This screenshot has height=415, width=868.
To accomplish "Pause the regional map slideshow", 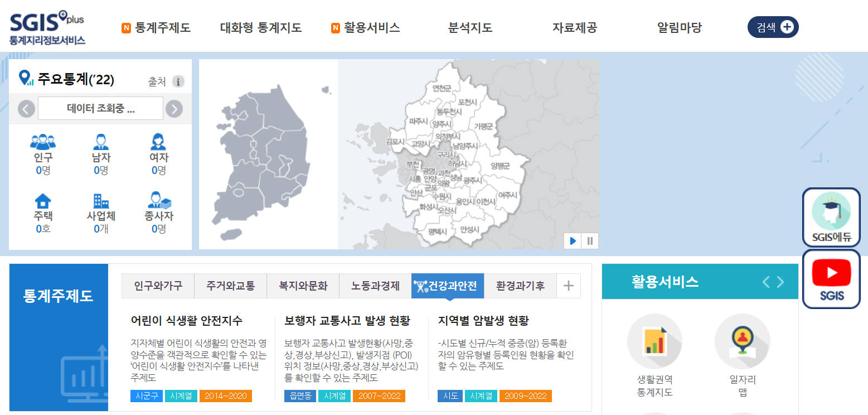I will click(x=590, y=240).
